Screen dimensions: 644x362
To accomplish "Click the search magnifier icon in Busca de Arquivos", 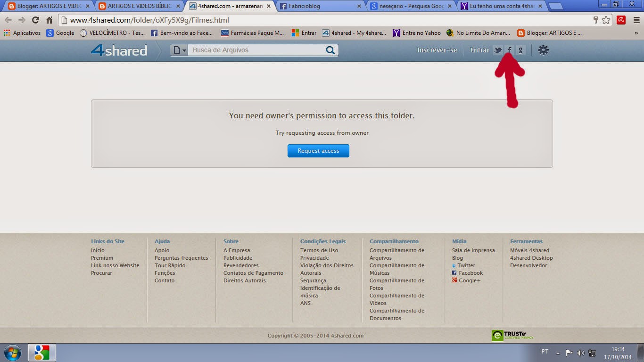I will pos(330,50).
